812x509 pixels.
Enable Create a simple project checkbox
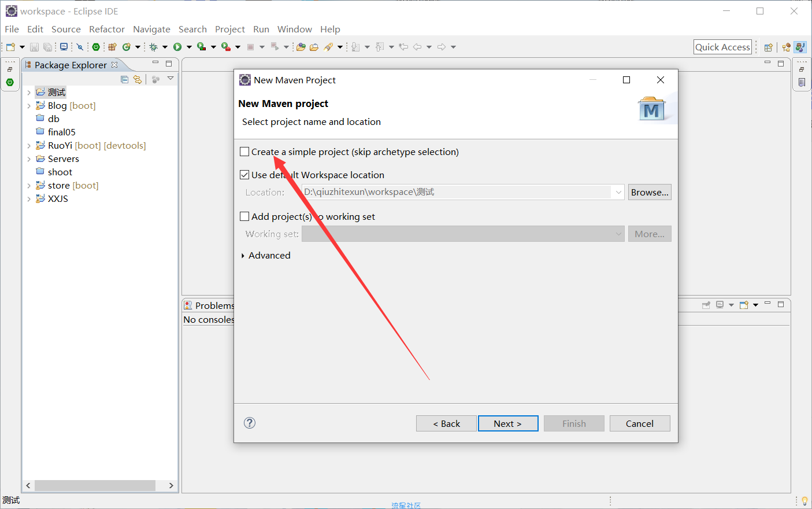(x=244, y=152)
